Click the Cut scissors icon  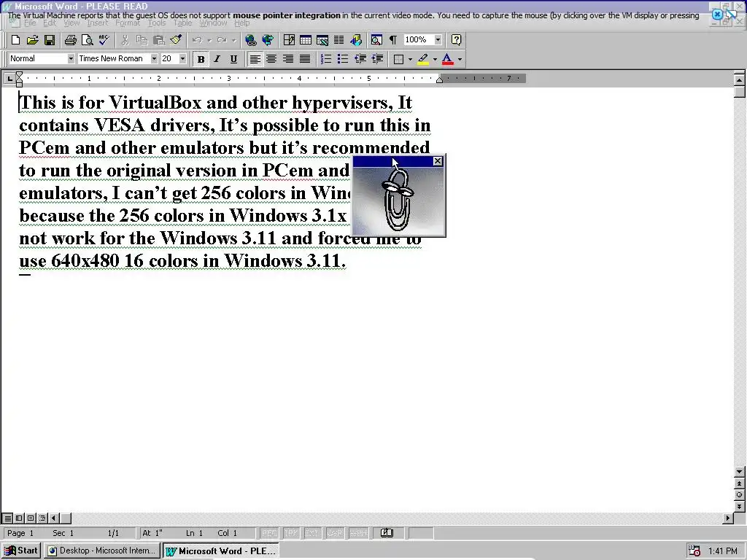click(x=125, y=40)
